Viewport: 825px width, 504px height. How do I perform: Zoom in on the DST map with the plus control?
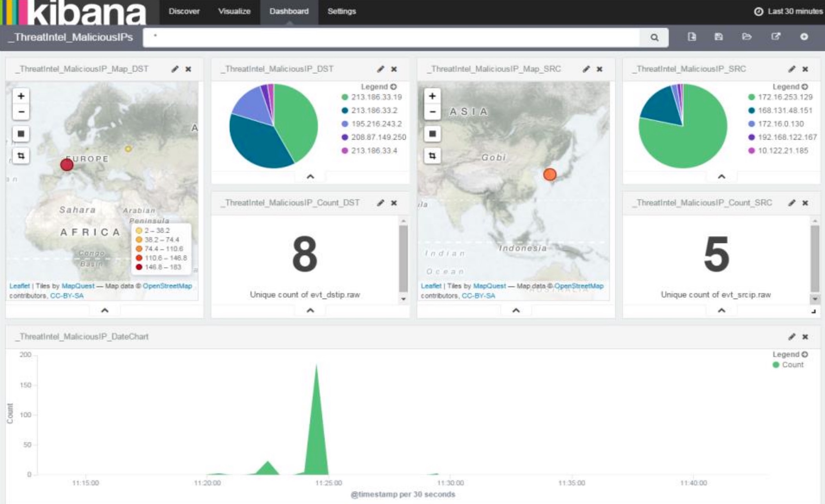click(x=22, y=95)
